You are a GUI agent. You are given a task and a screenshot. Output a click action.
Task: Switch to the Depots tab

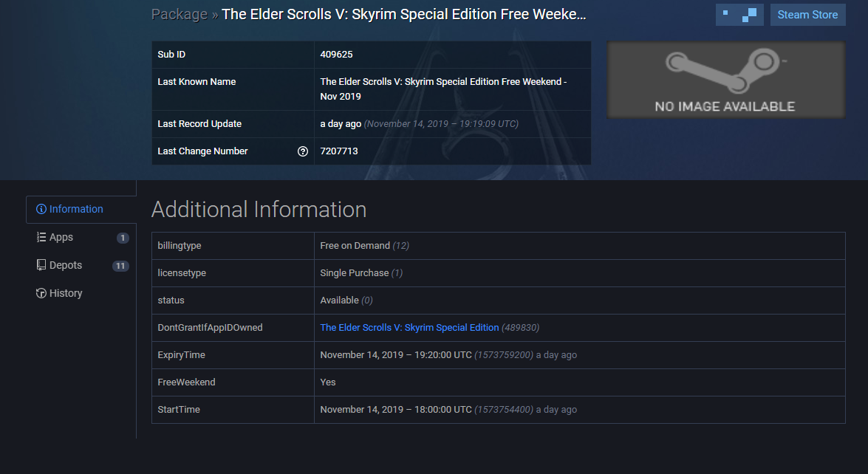tap(81, 266)
